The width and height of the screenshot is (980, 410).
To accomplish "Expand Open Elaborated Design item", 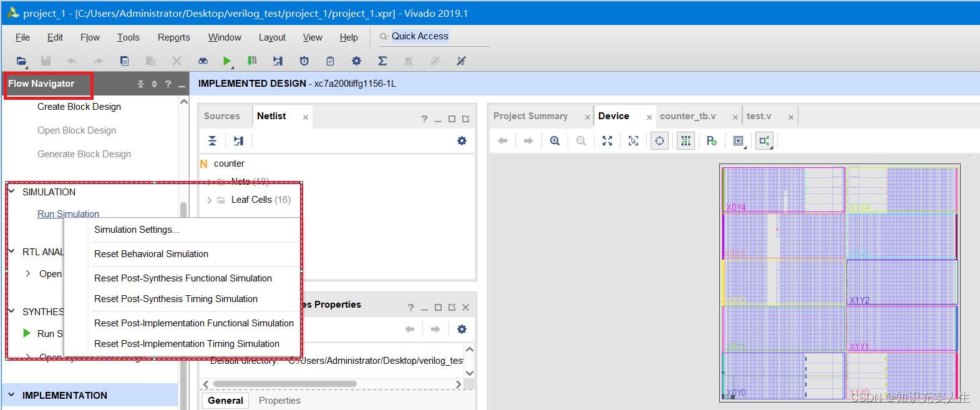I will point(27,273).
